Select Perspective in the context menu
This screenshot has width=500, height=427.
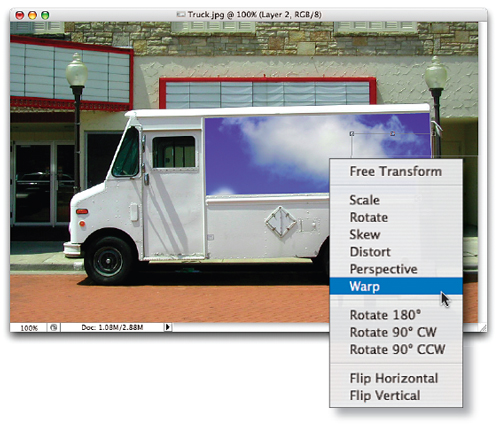point(396,269)
